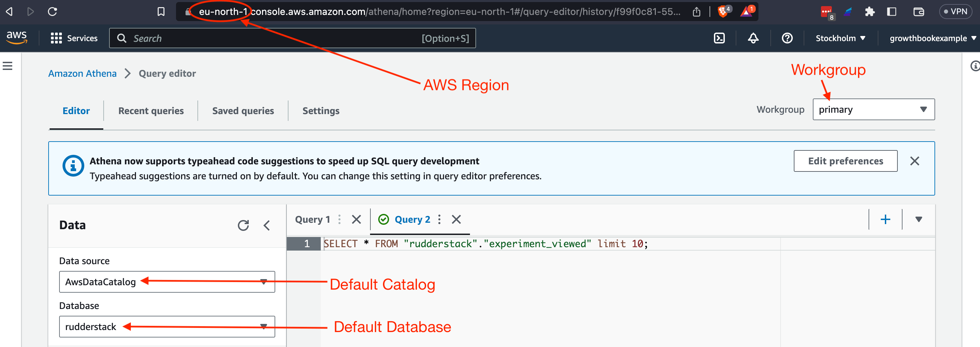The width and height of the screenshot is (980, 347).
Task: Toggle the left navigation hamburger menu
Action: point(7,66)
